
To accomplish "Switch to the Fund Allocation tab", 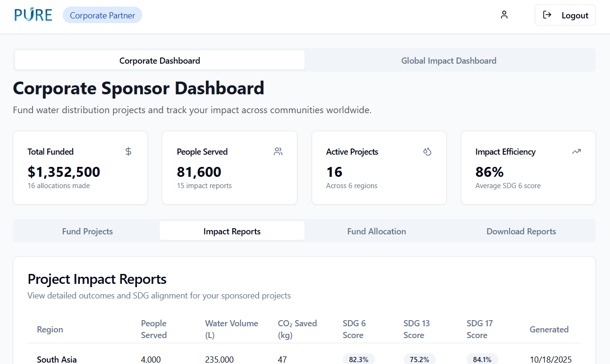I will pos(377,231).
